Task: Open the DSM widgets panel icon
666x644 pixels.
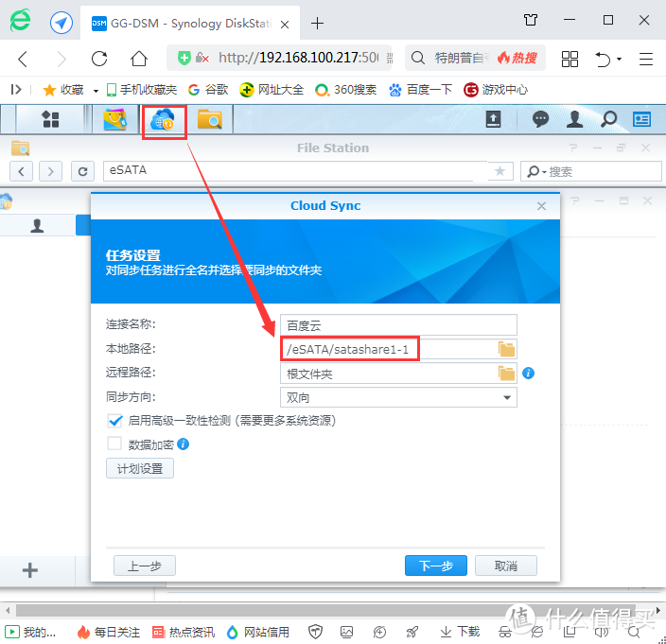Action: pyautogui.click(x=641, y=119)
